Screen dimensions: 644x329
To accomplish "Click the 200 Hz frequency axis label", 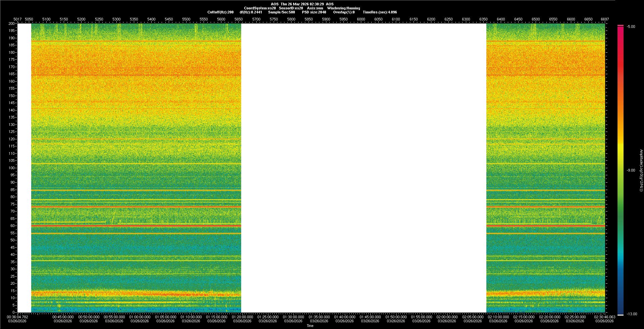I will pos(11,23).
